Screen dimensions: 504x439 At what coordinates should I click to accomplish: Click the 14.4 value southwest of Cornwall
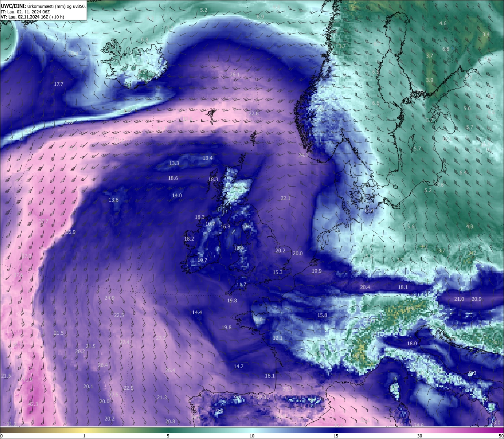[x=197, y=312]
